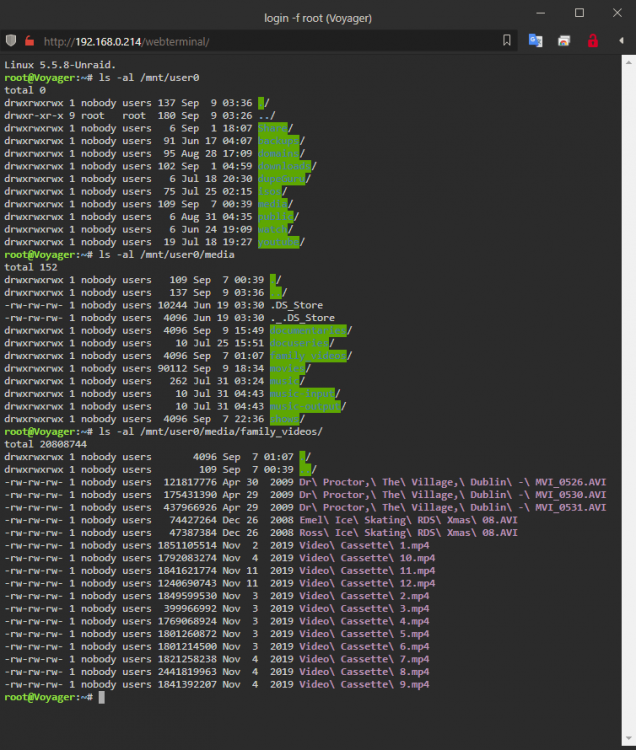
Task: Click the 'total 152' line
Action: 31,267
